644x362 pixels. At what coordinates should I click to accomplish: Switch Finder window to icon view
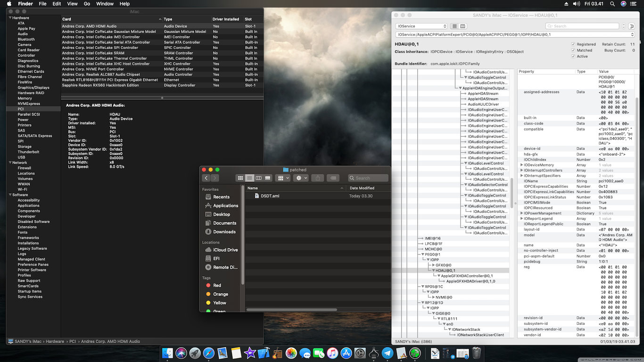[240, 178]
